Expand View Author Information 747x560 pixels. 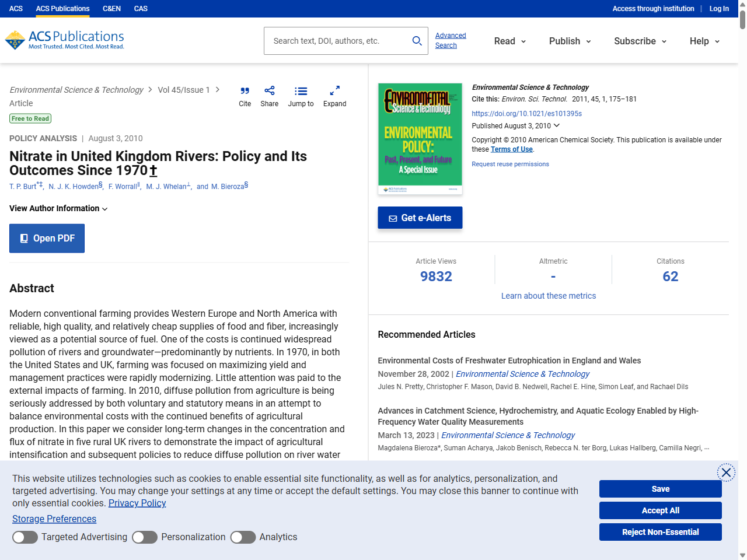(x=58, y=208)
